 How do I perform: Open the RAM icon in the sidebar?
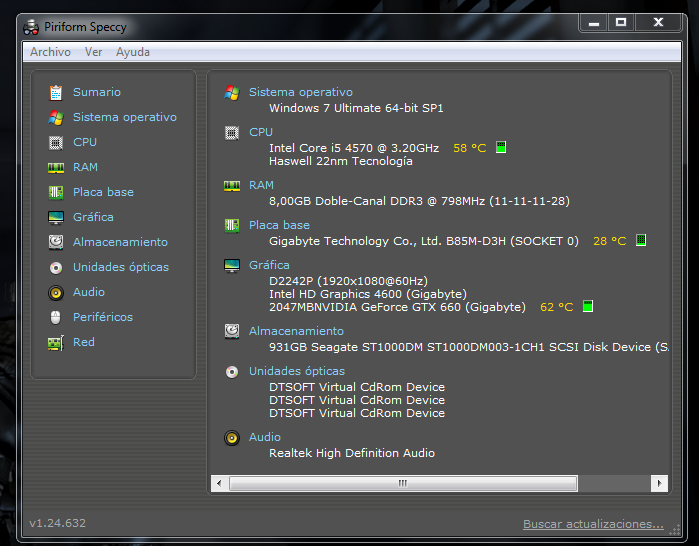tap(56, 167)
